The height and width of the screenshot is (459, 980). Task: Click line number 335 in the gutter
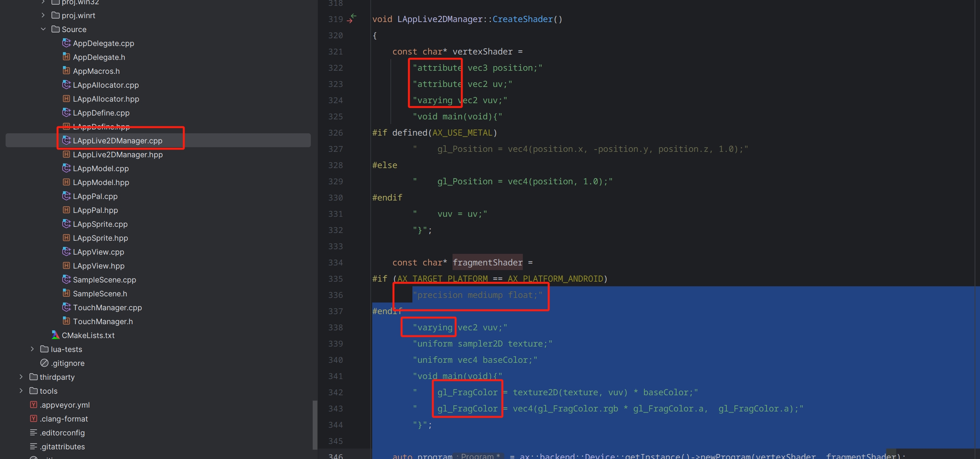coord(336,279)
